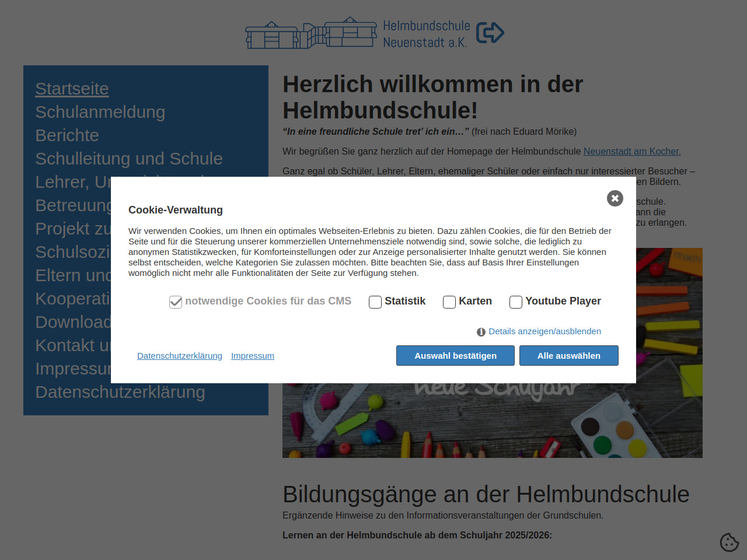Image resolution: width=747 pixels, height=560 pixels.
Task: Enable the Statistik cookie checkbox
Action: point(375,302)
